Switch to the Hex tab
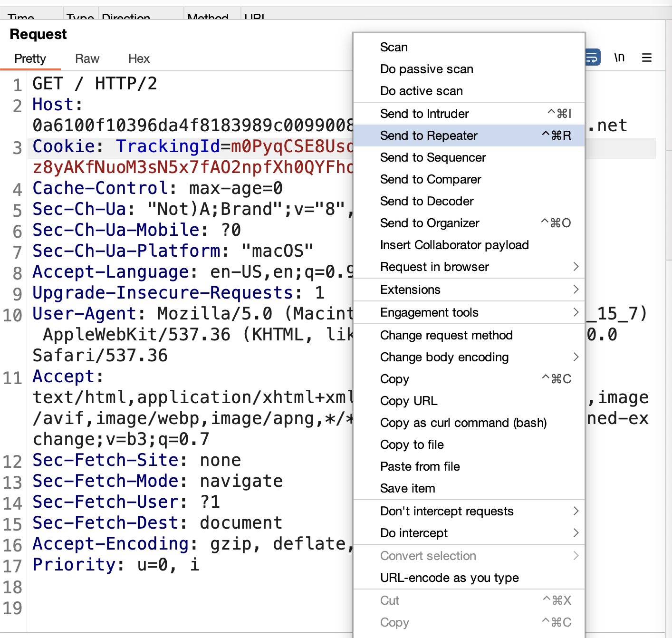The width and height of the screenshot is (672, 638). point(139,58)
